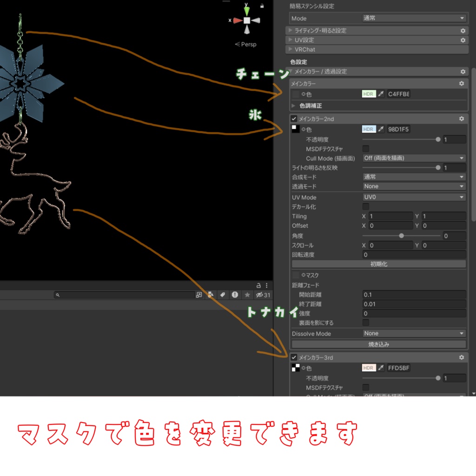Viewport: 476px width, 476px height.
Task: Disable the メインカラー3rd checkbox
Action: pyautogui.click(x=294, y=357)
